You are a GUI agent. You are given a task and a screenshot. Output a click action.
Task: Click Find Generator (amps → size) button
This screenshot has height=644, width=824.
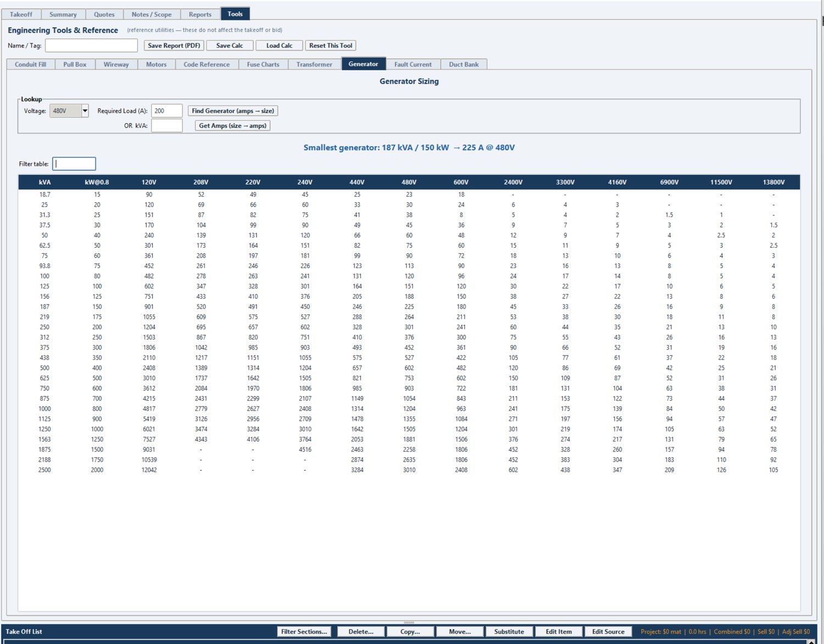[x=233, y=111]
